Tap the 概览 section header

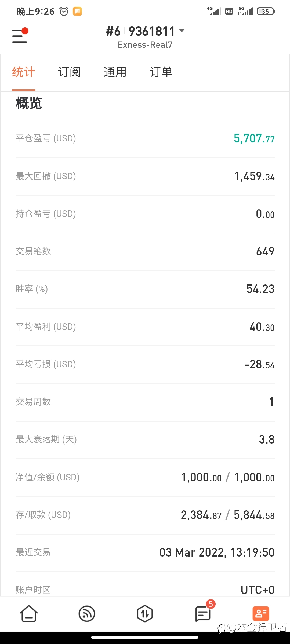pyautogui.click(x=29, y=103)
